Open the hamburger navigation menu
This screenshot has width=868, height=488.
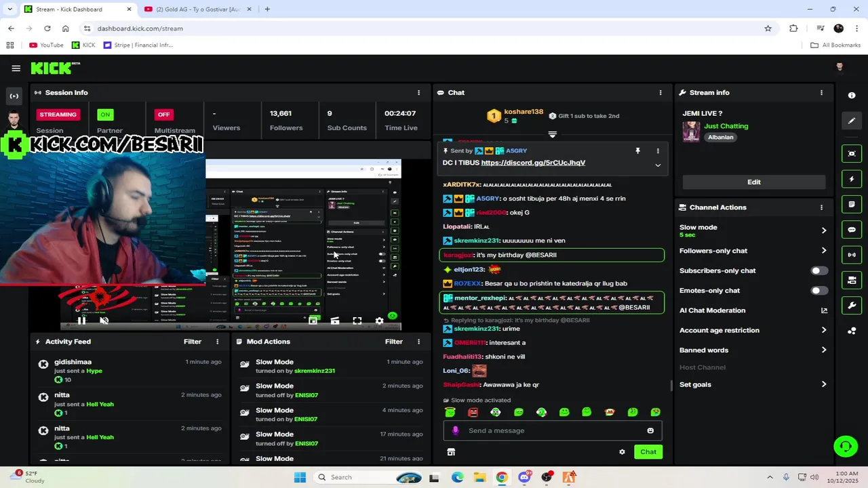16,68
